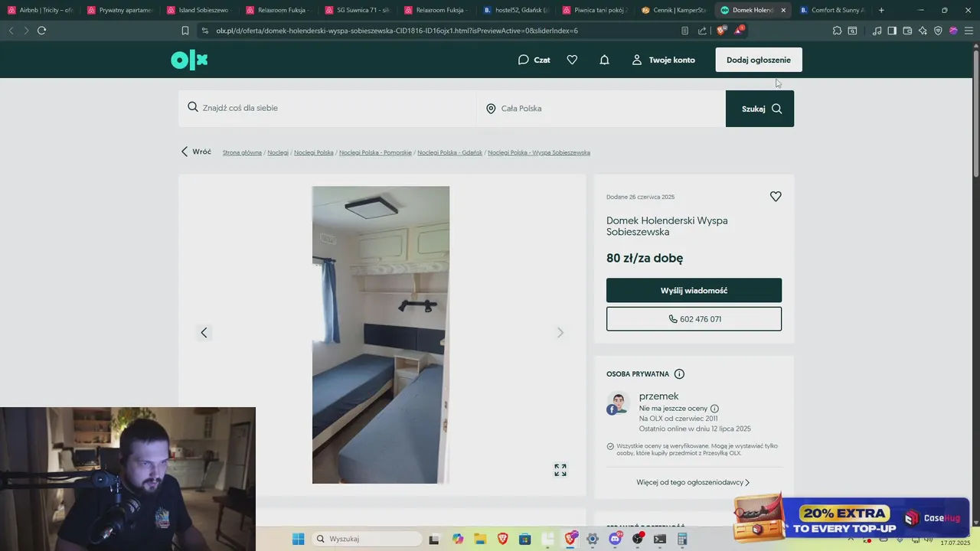Click Dodaj ogłoszenie button

[759, 60]
